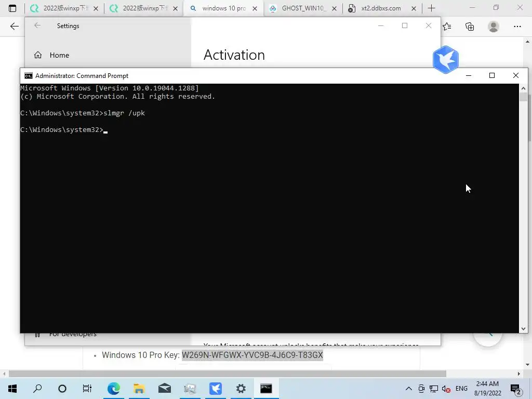Open the Edge profile avatar

[x=494, y=26]
